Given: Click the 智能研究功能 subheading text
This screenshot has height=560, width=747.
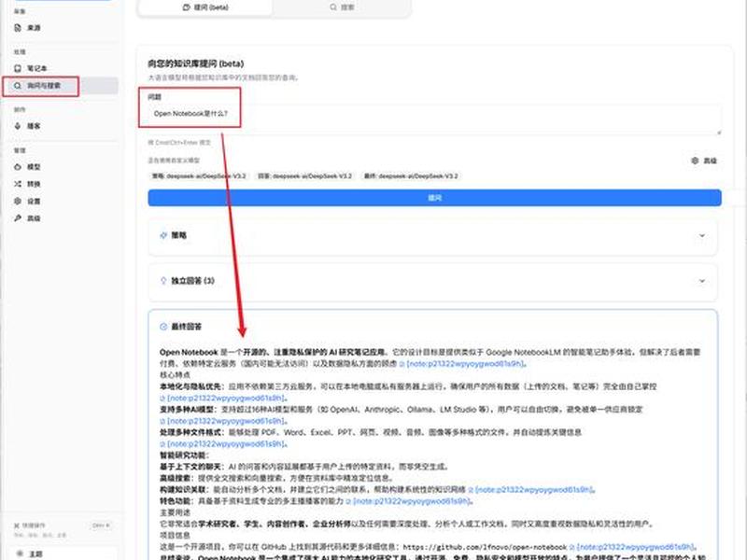Looking at the screenshot, I should tap(184, 455).
